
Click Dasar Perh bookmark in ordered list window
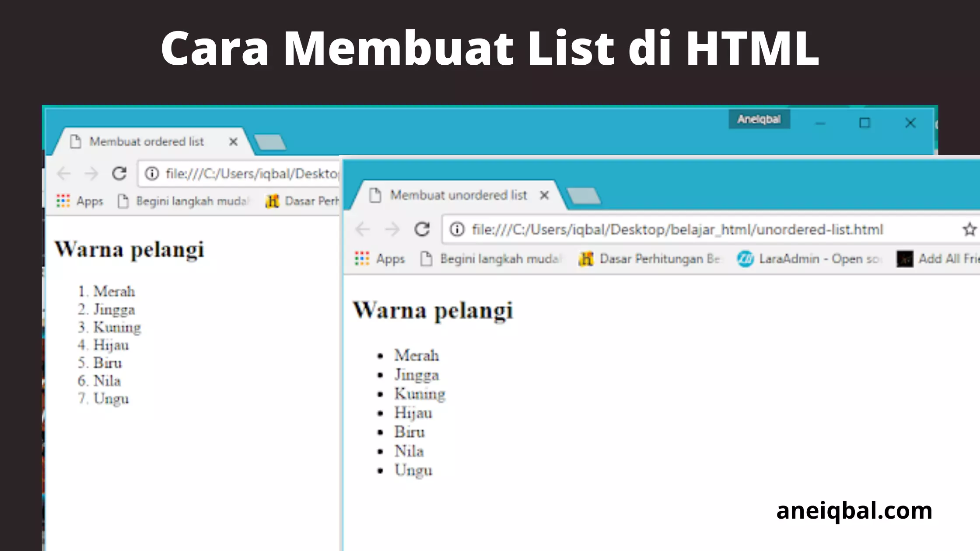[302, 201]
